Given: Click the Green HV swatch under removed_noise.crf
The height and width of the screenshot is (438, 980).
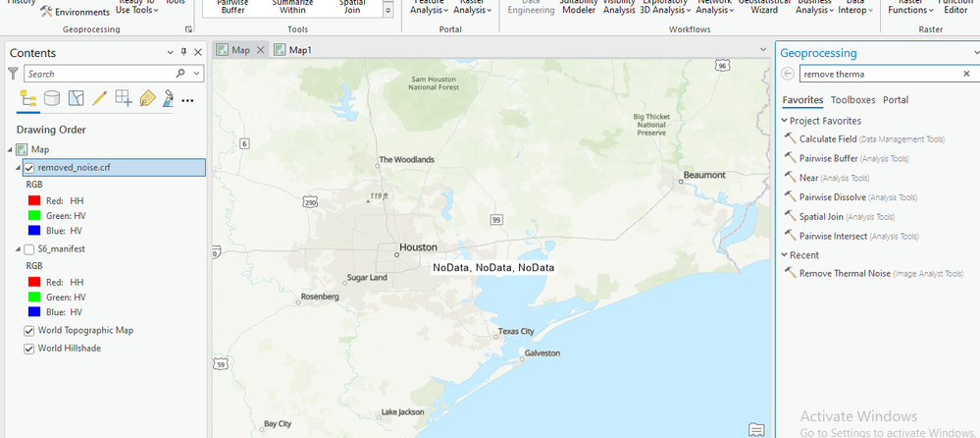Looking at the screenshot, I should click(x=34, y=216).
